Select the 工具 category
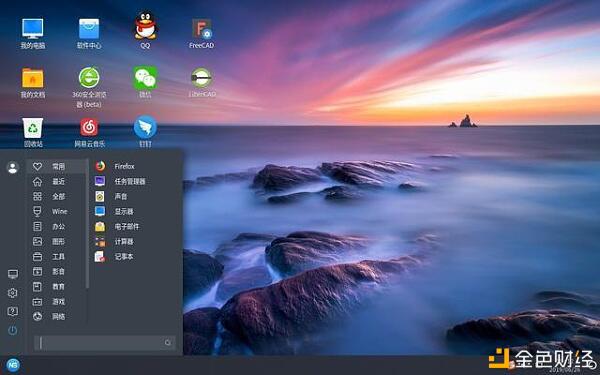Viewport: 600px width, 375px height. pos(57,256)
